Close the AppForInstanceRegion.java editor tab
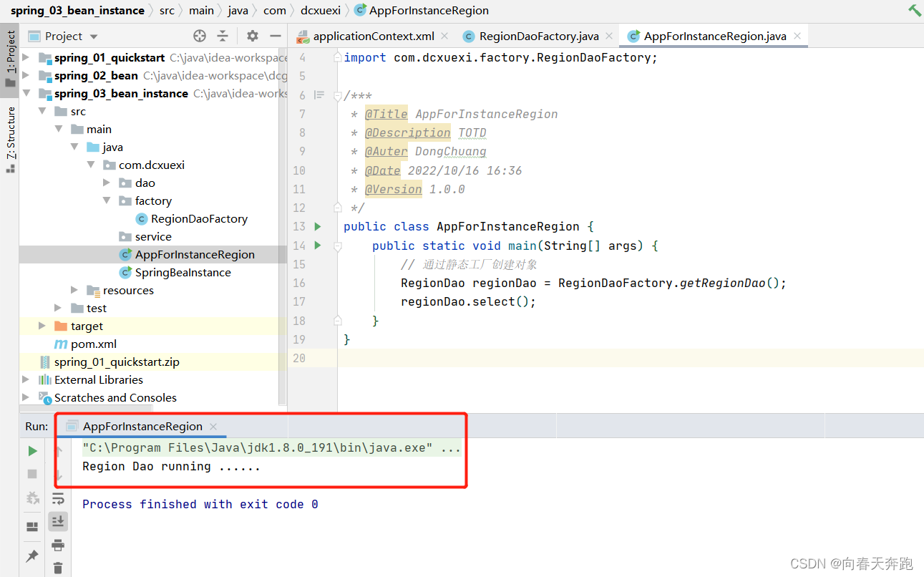This screenshot has height=577, width=924. point(797,36)
